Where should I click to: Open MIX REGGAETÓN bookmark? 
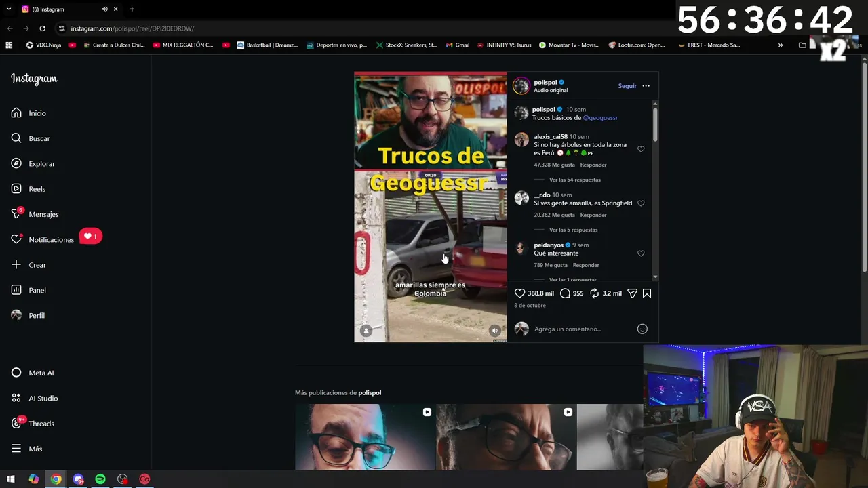coord(182,45)
